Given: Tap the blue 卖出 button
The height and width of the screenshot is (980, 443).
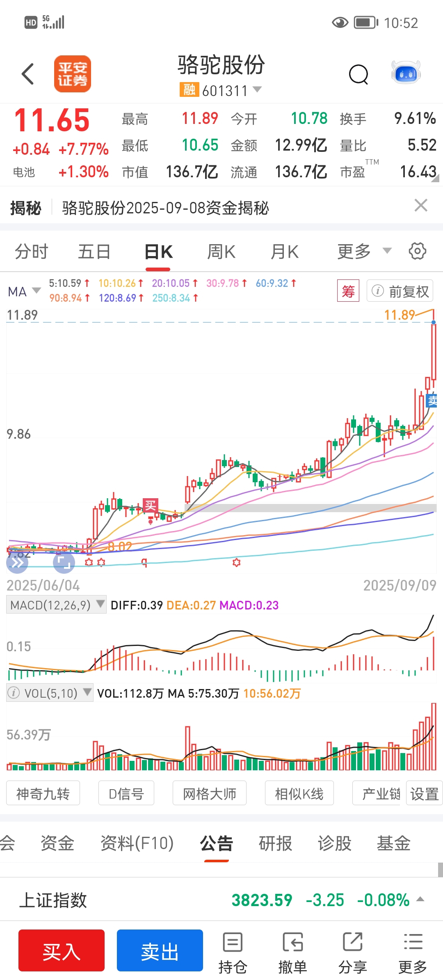Looking at the screenshot, I should (160, 951).
